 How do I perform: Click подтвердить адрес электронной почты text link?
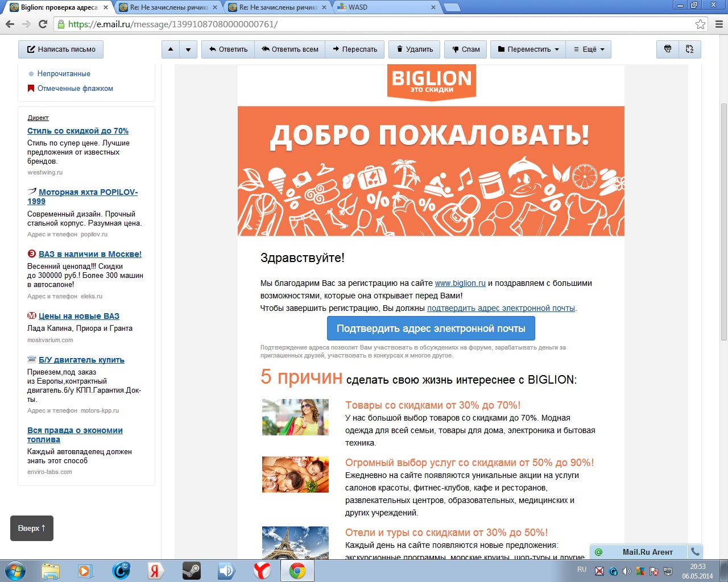(x=501, y=308)
